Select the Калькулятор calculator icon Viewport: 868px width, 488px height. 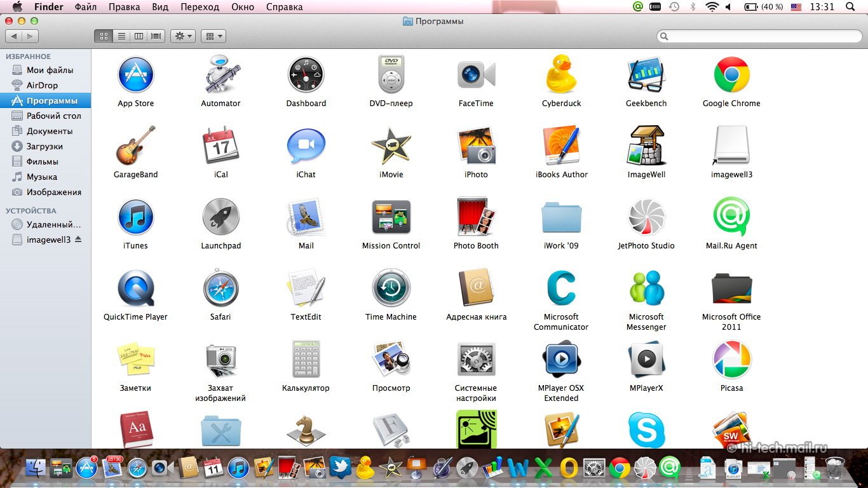pos(306,360)
